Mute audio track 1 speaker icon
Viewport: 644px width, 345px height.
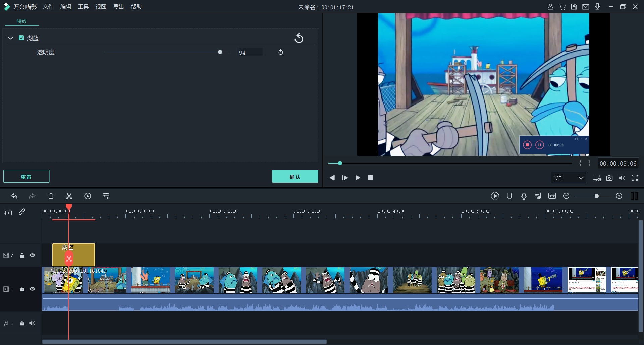pyautogui.click(x=32, y=323)
